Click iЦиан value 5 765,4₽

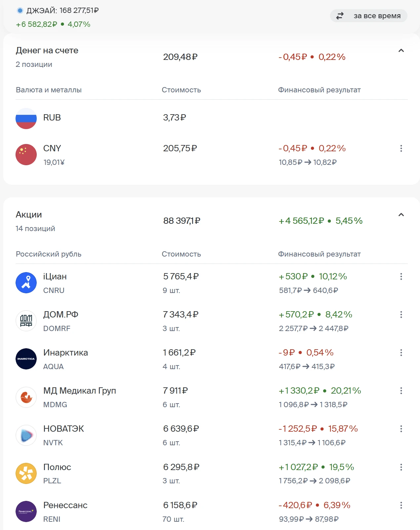(x=181, y=276)
